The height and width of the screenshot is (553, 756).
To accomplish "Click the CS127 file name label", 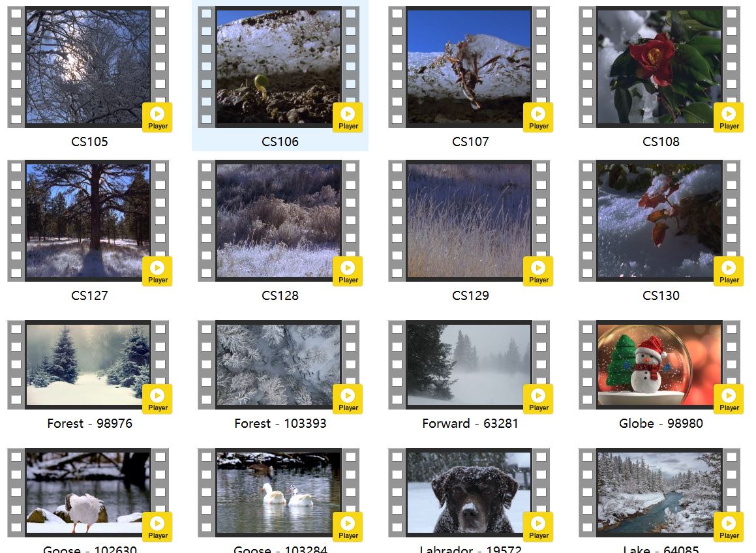I will click(x=89, y=295).
